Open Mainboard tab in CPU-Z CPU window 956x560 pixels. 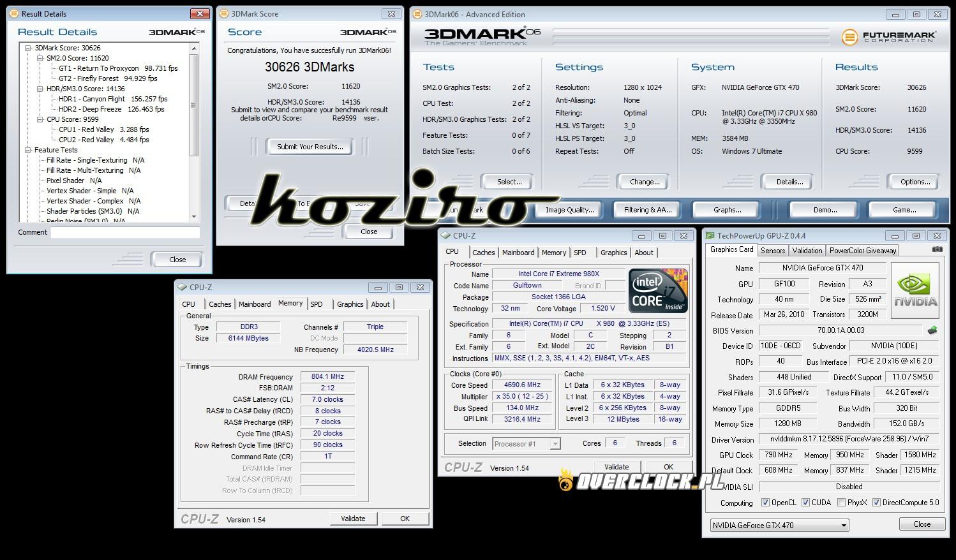[x=518, y=253]
